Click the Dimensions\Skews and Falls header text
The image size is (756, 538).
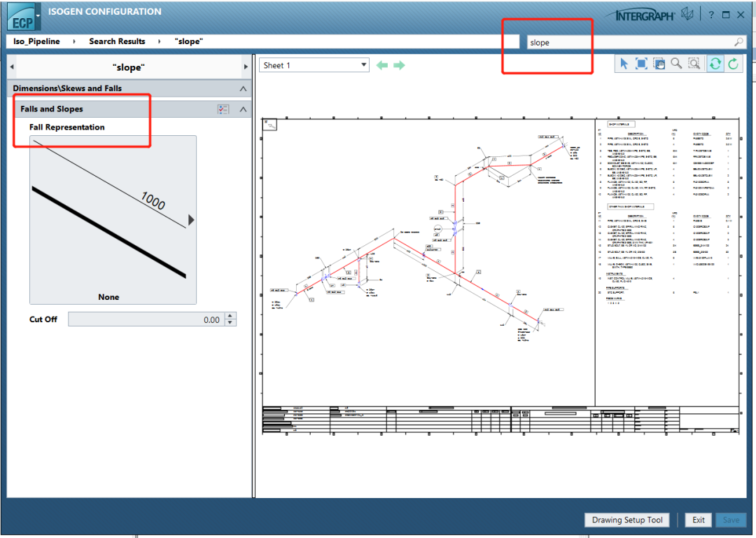click(x=67, y=88)
